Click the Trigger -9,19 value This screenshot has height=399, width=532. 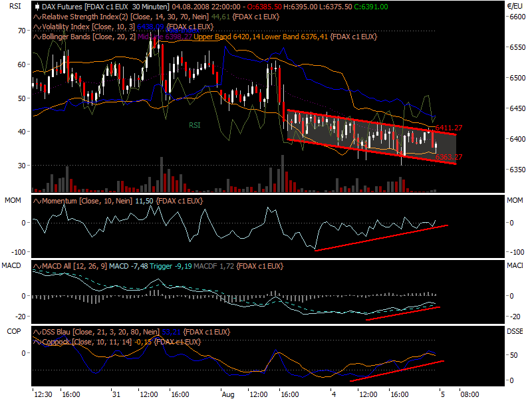click(x=171, y=266)
